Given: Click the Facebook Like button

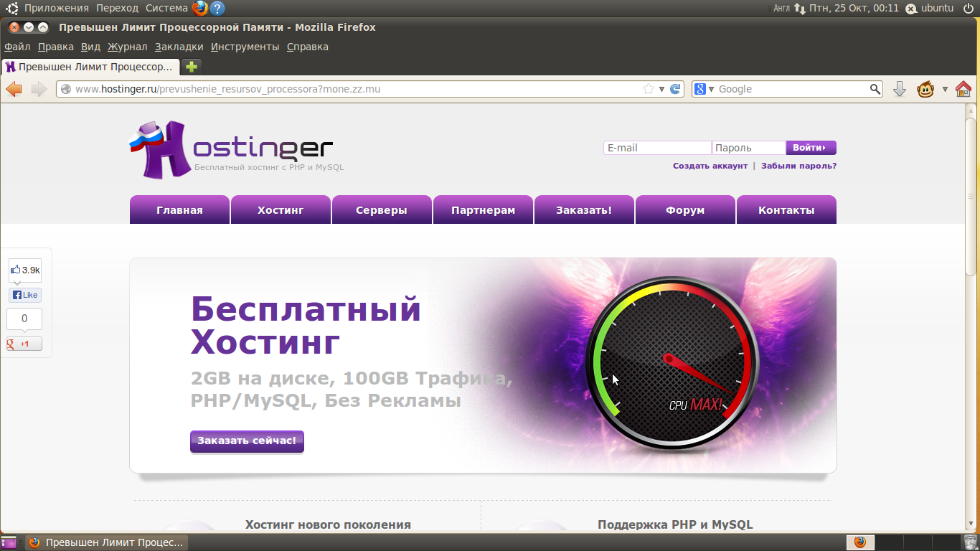Looking at the screenshot, I should click(x=25, y=295).
